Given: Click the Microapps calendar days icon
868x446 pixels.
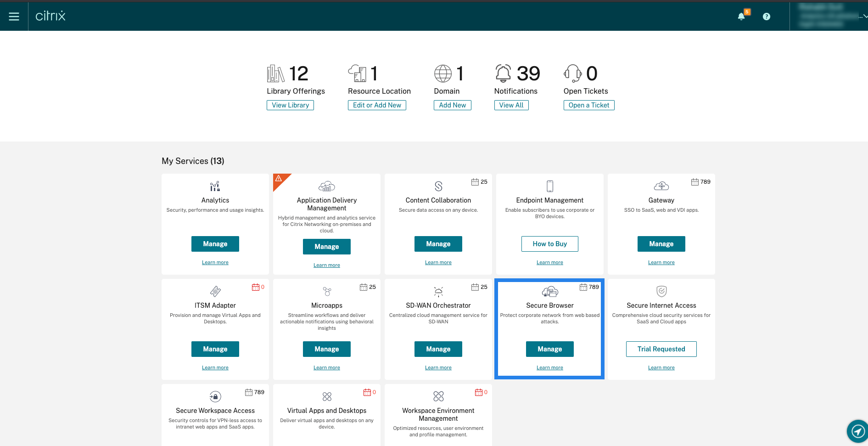Looking at the screenshot, I should coord(364,287).
